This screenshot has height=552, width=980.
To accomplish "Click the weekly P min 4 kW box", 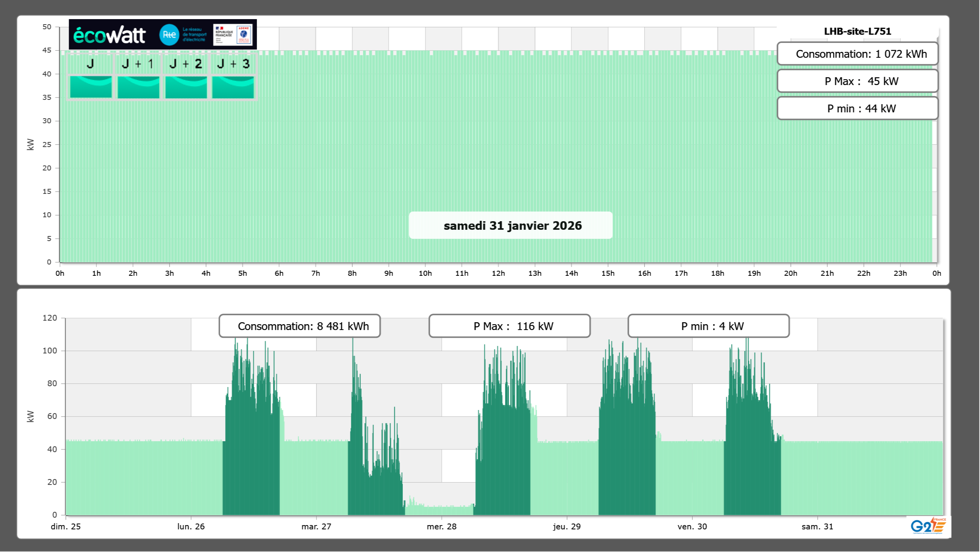I will [x=708, y=326].
